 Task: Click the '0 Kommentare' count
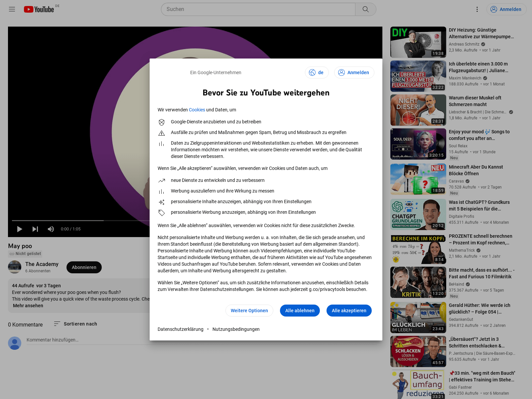point(25,325)
